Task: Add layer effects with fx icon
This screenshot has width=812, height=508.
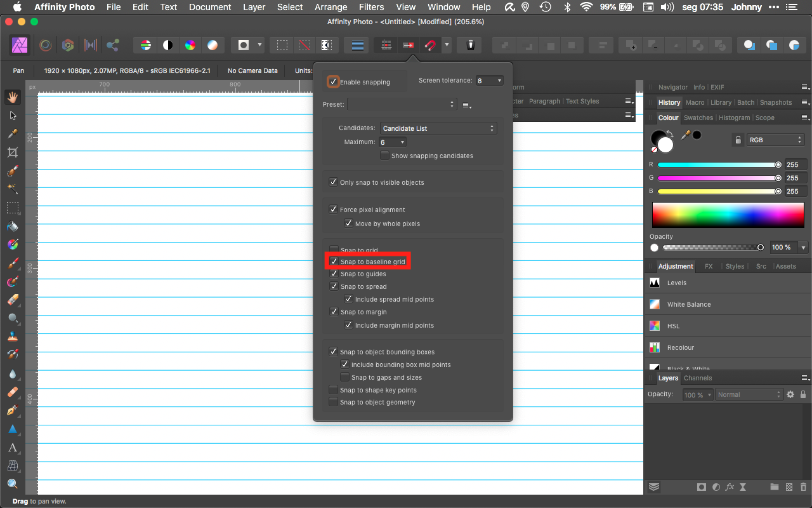Action: (x=730, y=487)
